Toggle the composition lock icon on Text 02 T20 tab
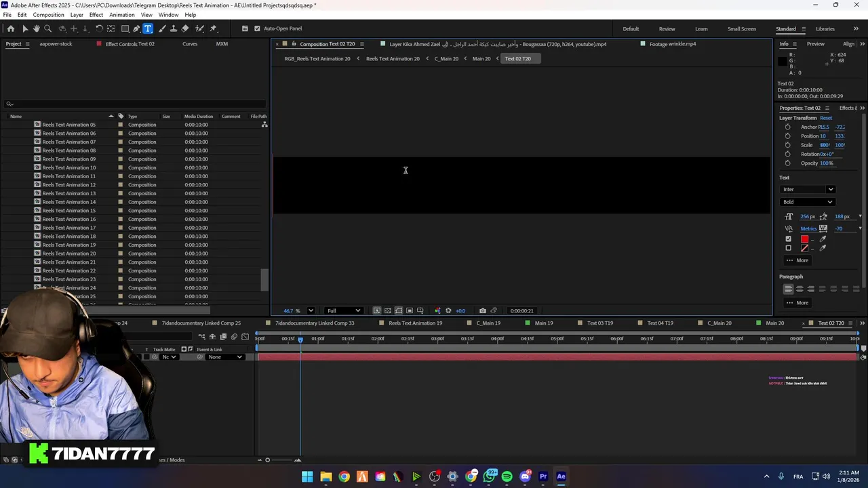868x488 pixels. pos(294,44)
